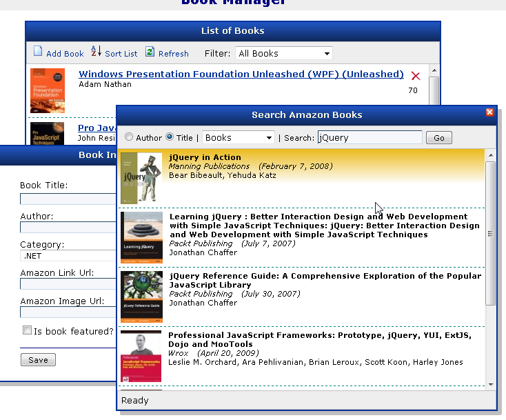Expand the Books search category dropdown

pyautogui.click(x=238, y=138)
